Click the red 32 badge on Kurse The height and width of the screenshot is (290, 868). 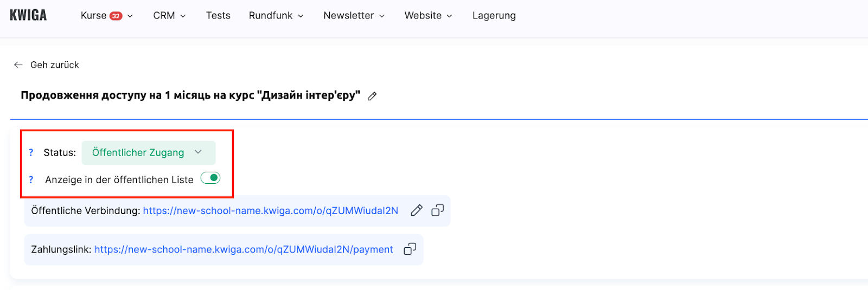[116, 16]
